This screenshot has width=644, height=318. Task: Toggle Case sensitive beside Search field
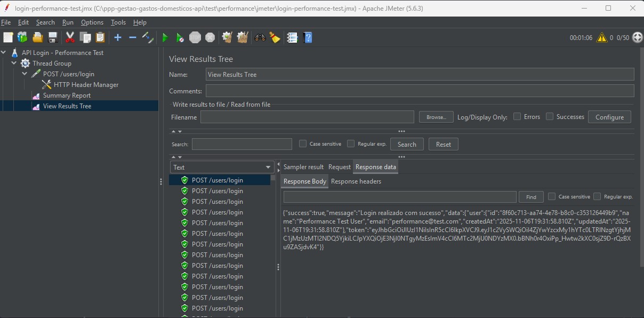[x=303, y=144]
